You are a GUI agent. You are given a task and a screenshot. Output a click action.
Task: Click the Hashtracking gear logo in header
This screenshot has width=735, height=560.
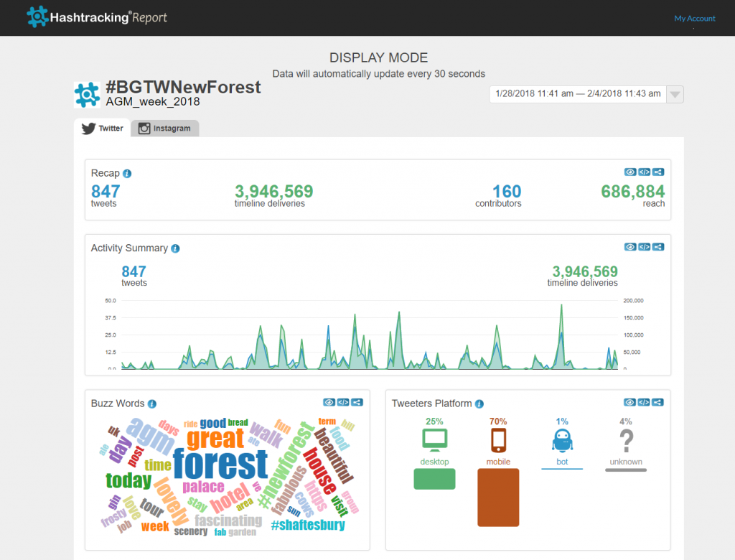click(x=37, y=17)
